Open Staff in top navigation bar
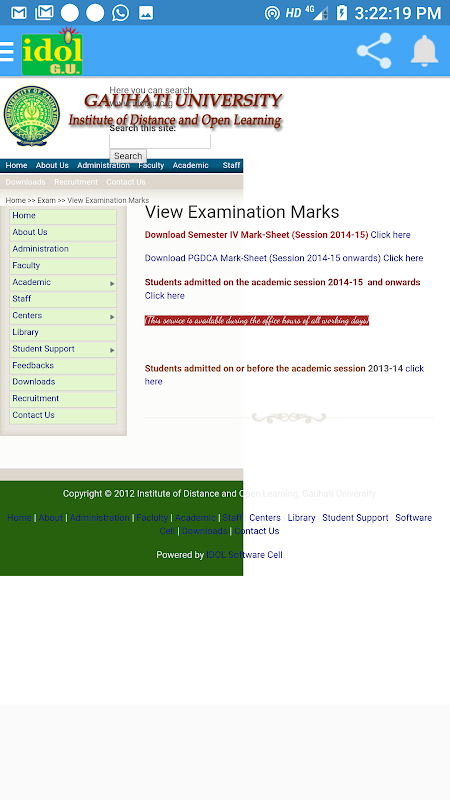This screenshot has height=800, width=450. [231, 165]
